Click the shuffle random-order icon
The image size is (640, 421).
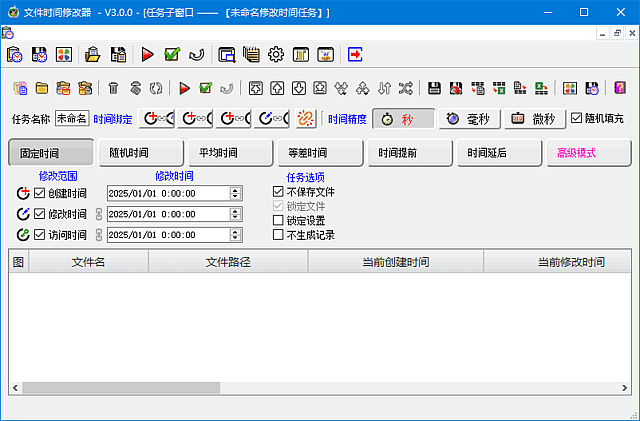coord(405,88)
